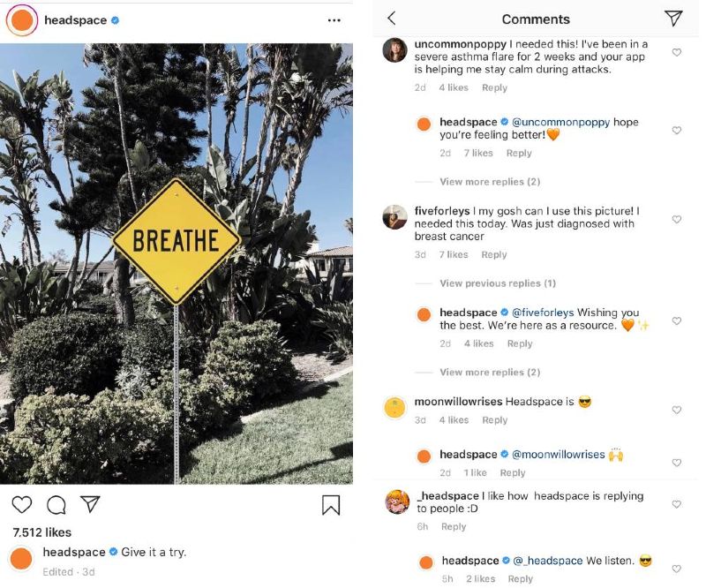Reply to uncommonpoppy's comment
Image resolution: width=706 pixels, height=588 pixels.
(x=494, y=87)
